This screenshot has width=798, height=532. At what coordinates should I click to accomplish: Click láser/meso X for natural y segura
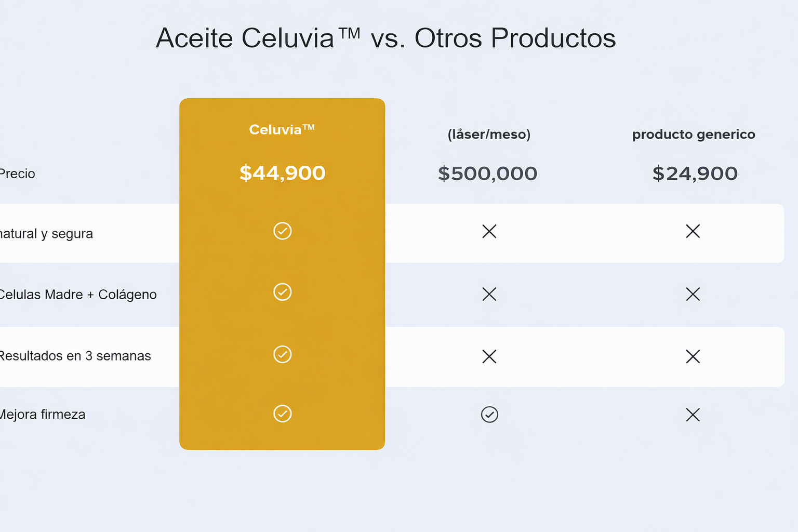click(x=489, y=231)
